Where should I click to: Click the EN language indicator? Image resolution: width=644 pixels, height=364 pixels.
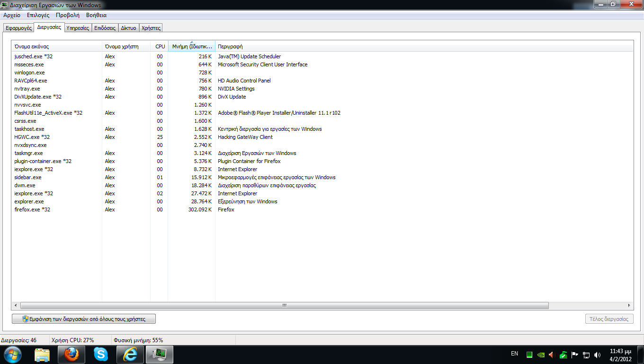tap(514, 354)
